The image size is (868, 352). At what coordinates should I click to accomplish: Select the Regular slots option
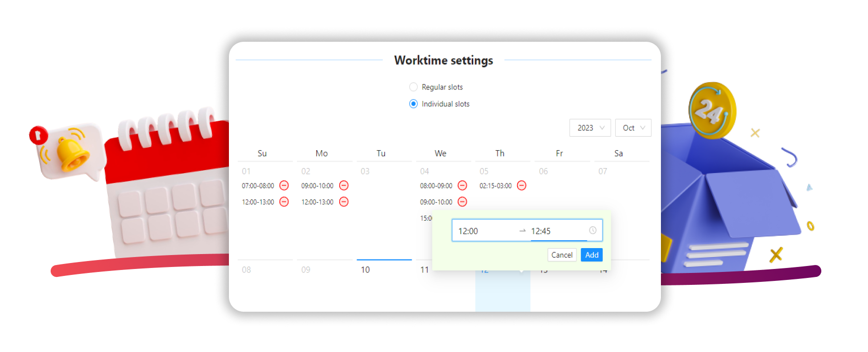click(413, 87)
